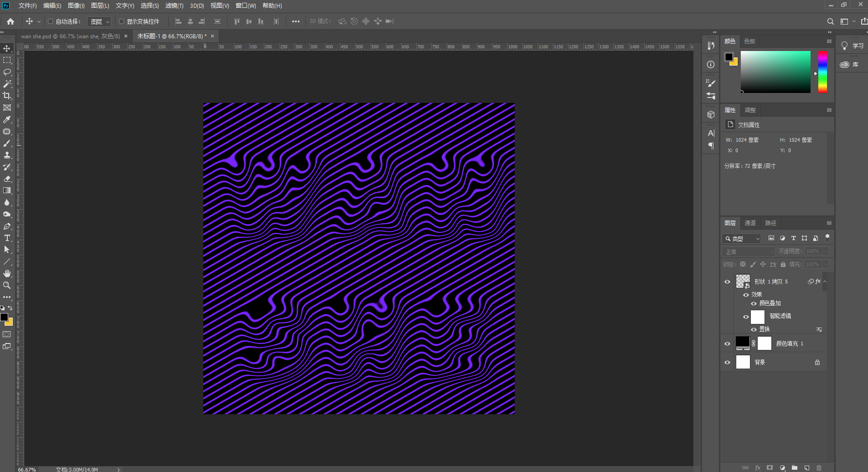Open the blend mode 正常 dropdown

[749, 251]
